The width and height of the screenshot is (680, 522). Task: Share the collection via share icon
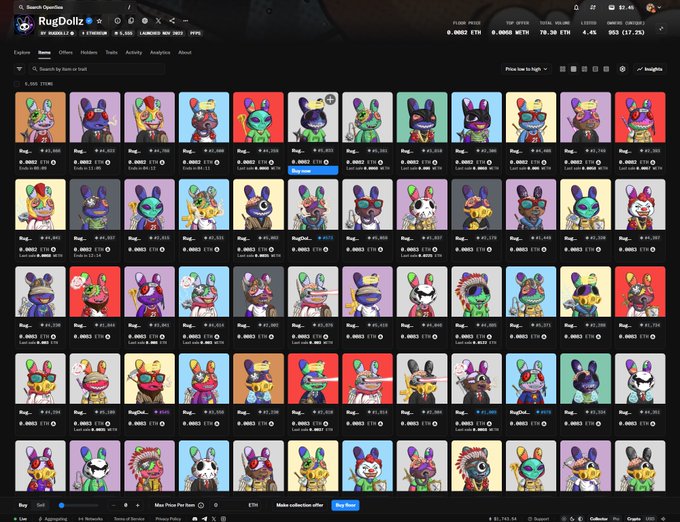tap(172, 21)
